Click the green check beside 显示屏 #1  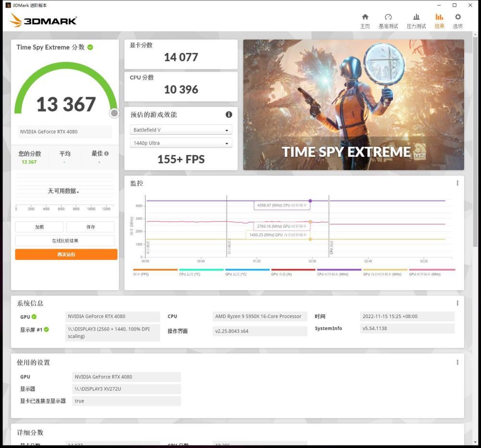tap(46, 330)
